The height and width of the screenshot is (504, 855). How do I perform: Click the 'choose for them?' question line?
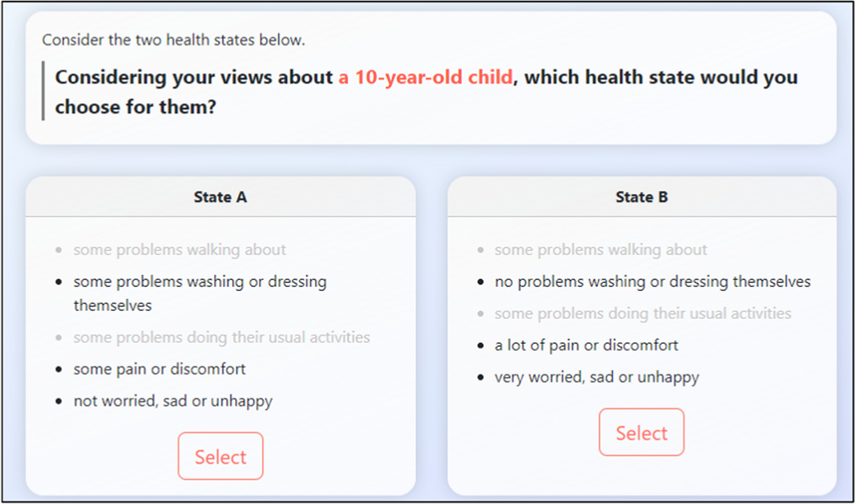click(136, 107)
